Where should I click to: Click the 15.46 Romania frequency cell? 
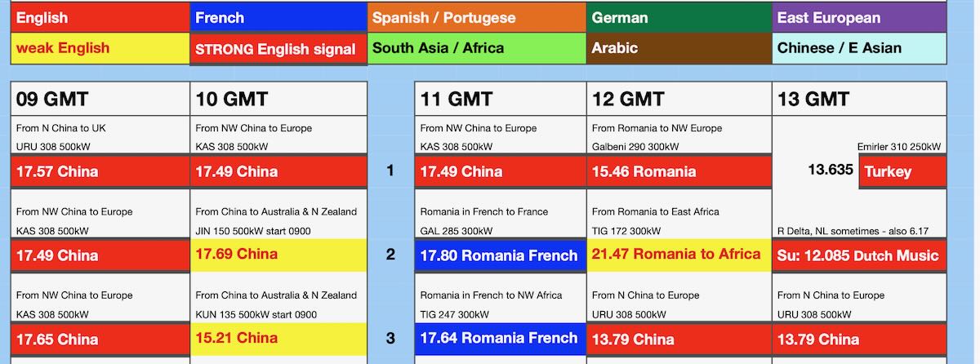point(679,171)
